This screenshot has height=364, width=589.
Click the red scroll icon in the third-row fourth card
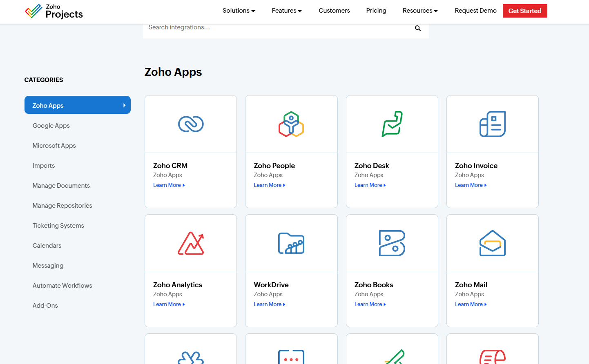pos(493,357)
